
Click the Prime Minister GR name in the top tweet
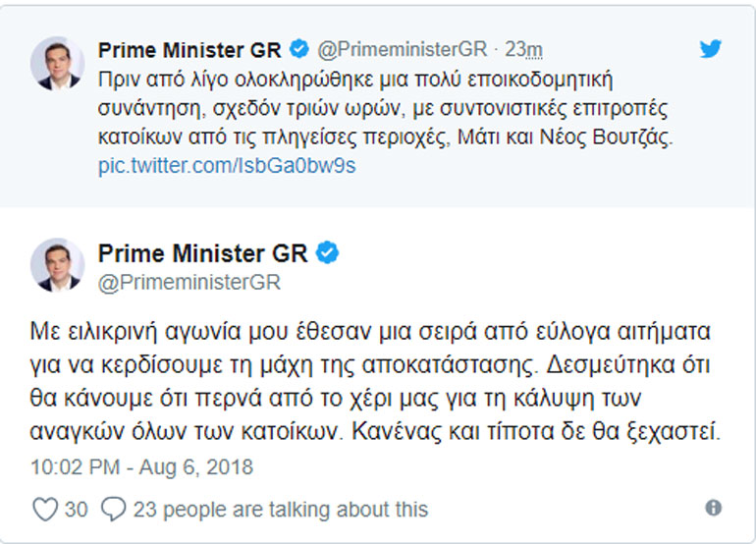(x=189, y=50)
